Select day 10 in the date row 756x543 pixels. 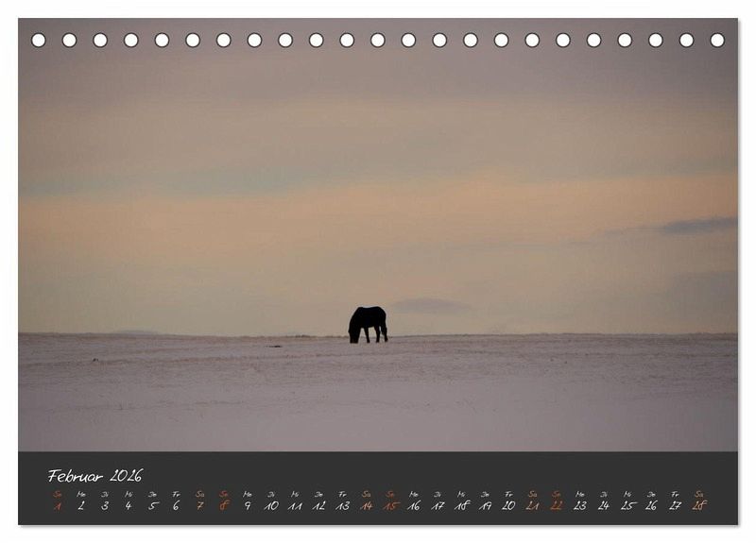click(271, 505)
